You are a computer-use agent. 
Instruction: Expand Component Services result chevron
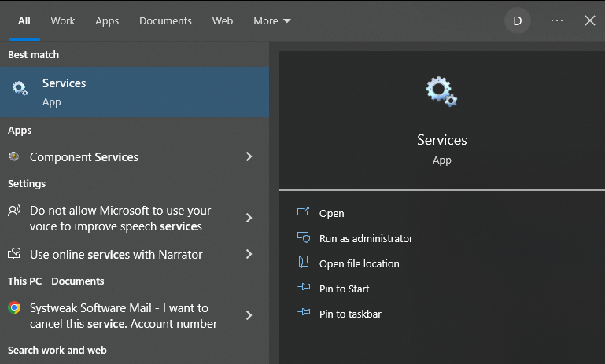(x=249, y=156)
